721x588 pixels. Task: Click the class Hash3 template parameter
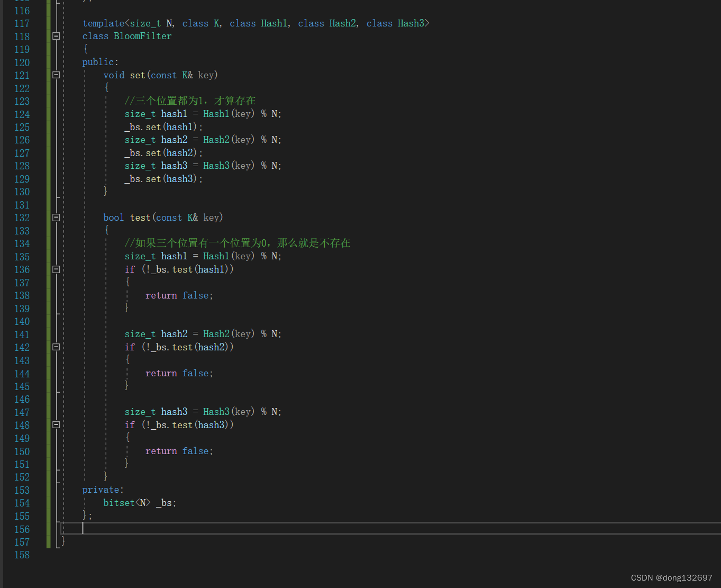pos(395,23)
